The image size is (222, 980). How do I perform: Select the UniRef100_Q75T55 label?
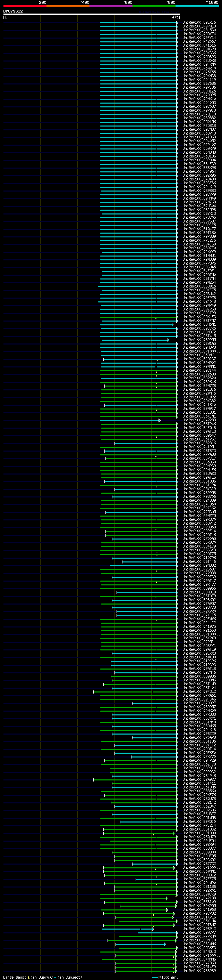point(199,72)
